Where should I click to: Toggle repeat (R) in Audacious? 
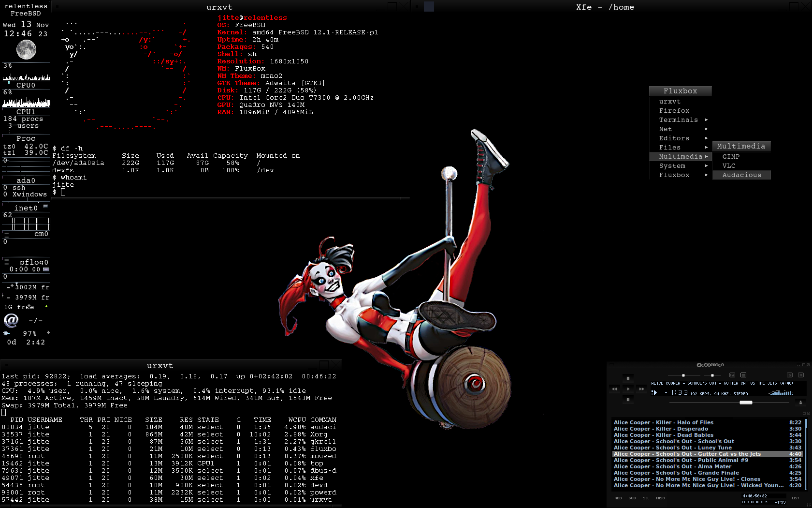pos(801,375)
